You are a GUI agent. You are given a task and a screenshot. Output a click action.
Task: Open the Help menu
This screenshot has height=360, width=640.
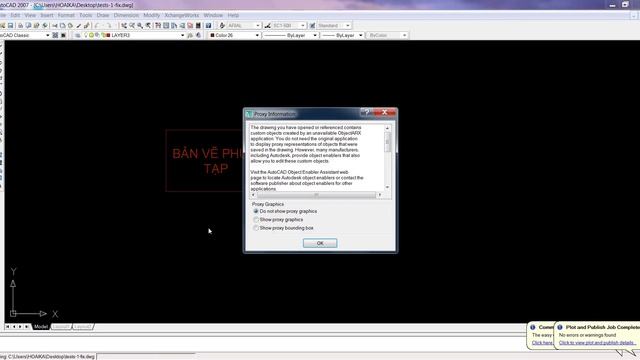click(x=233, y=15)
